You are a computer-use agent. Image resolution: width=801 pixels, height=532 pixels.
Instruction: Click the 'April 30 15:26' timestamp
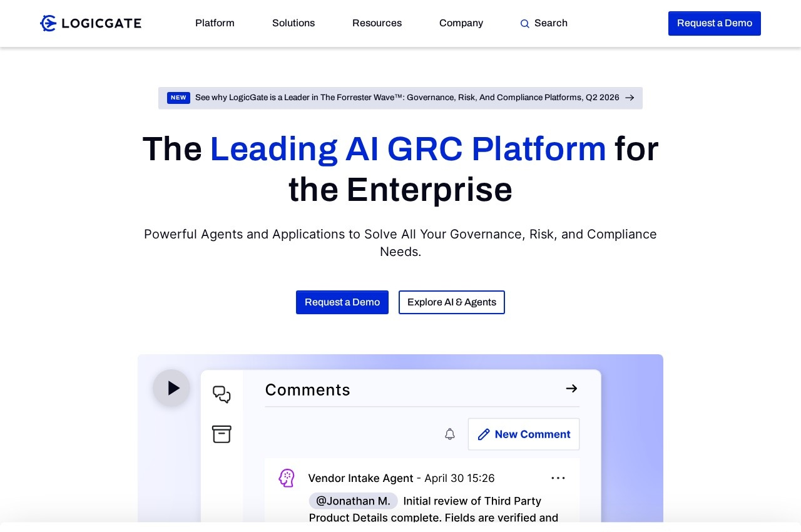pyautogui.click(x=459, y=478)
